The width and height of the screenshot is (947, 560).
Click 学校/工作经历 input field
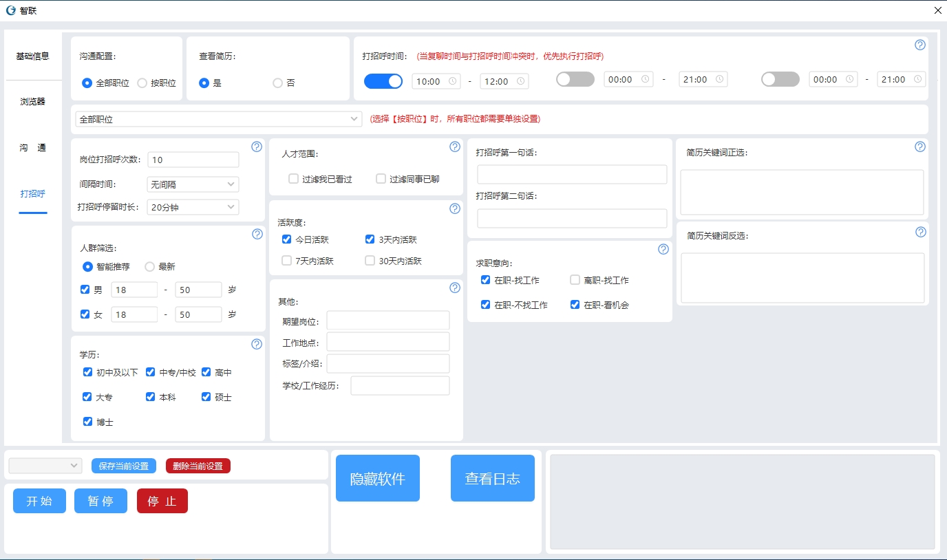pos(400,385)
